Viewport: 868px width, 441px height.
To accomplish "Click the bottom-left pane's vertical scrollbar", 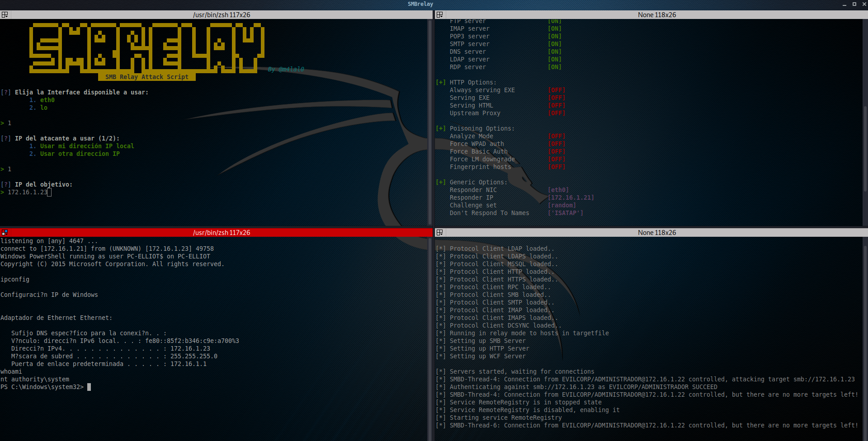I will tap(430, 339).
